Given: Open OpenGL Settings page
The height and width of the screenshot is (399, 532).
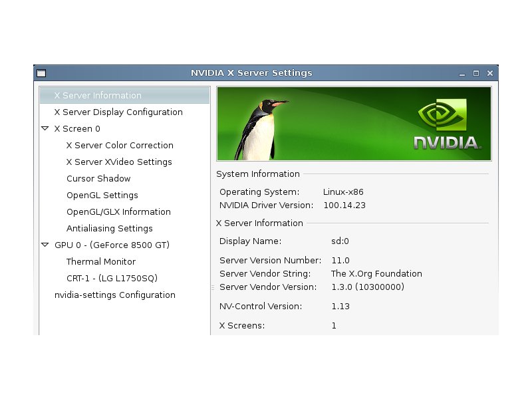Looking at the screenshot, I should 102,195.
